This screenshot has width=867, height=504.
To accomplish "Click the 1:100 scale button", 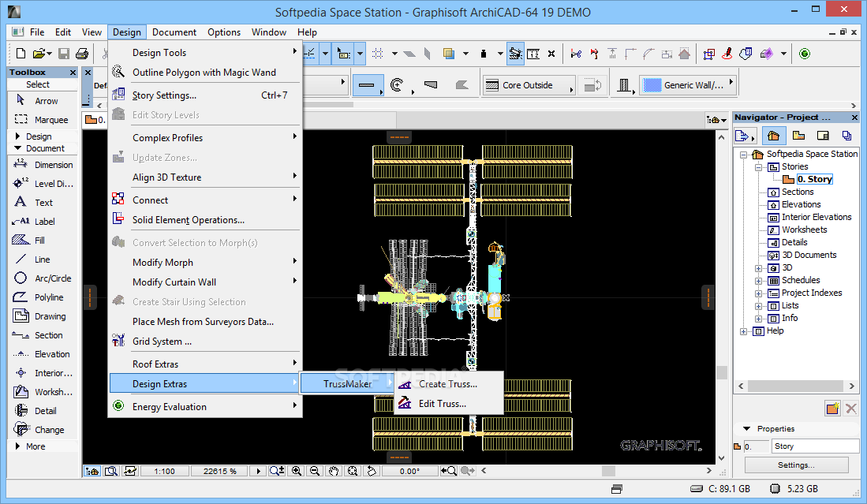I will point(164,471).
